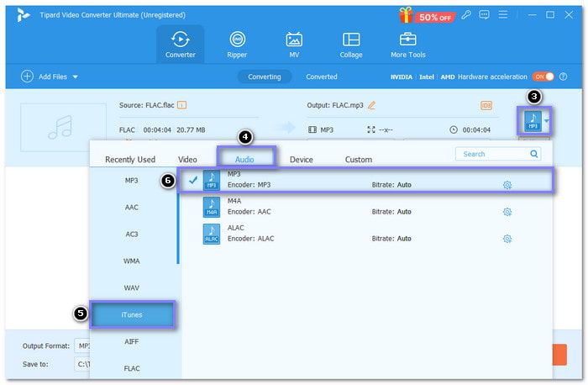Image resolution: width=588 pixels, height=385 pixels.
Task: Select AIFF format category
Action: click(x=132, y=341)
